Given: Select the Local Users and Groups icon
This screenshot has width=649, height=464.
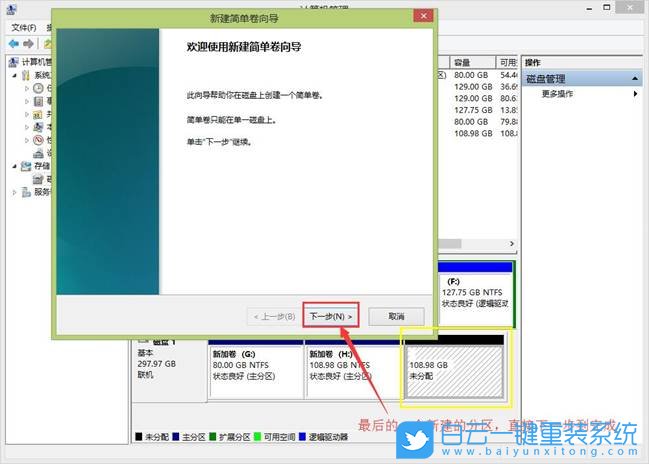Looking at the screenshot, I should (38, 127).
